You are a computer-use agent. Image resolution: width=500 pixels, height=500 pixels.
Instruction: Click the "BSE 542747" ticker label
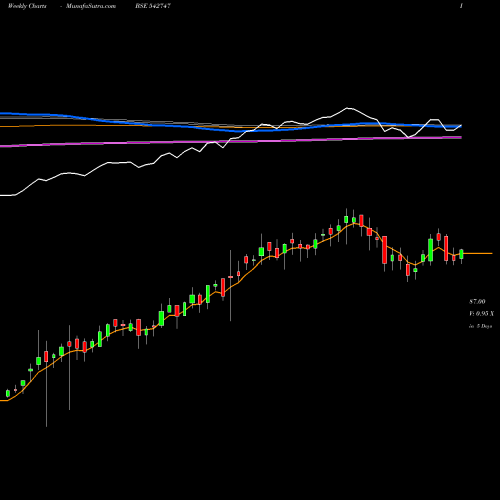pos(153,6)
